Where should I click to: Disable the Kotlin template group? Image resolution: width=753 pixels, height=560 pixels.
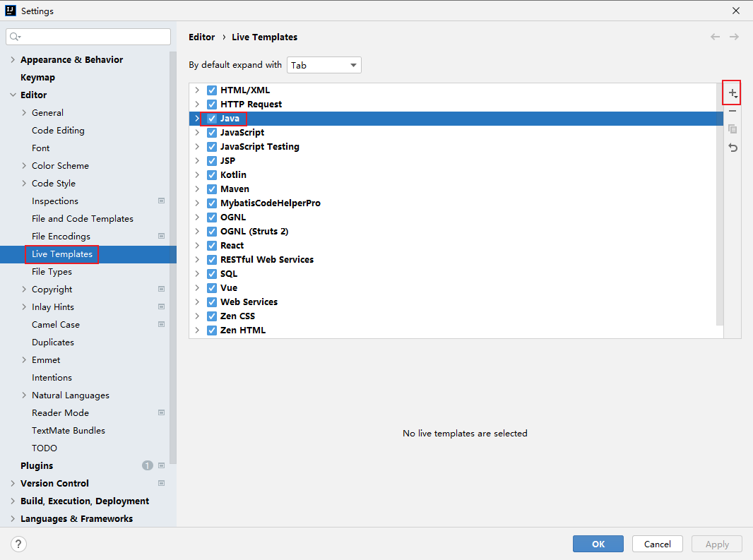click(x=212, y=175)
